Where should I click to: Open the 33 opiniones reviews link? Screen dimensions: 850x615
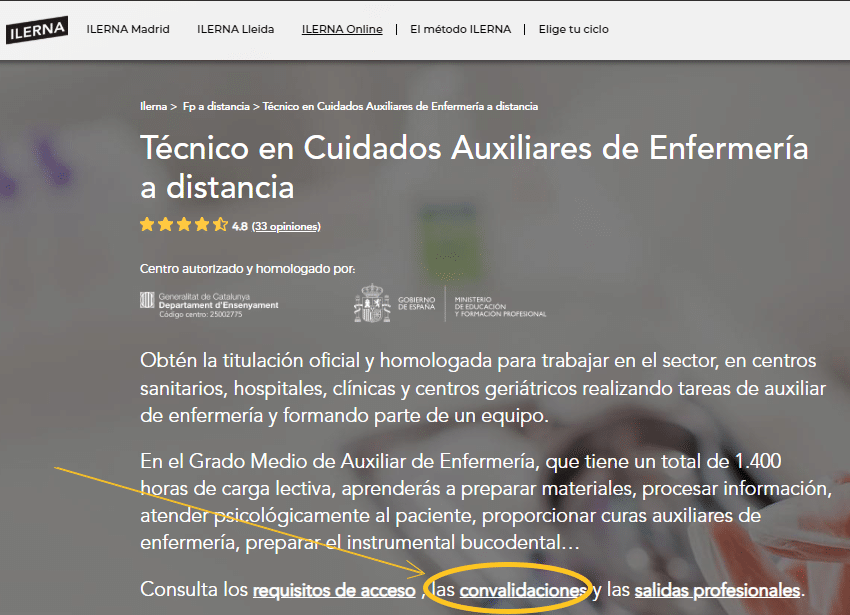click(x=286, y=226)
